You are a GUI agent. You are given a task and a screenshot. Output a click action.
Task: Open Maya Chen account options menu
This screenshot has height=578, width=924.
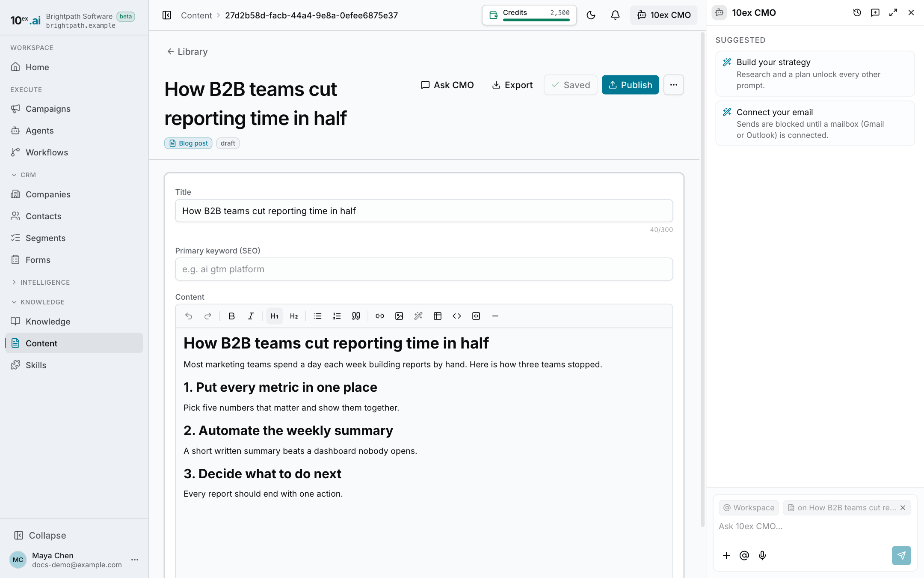point(135,560)
